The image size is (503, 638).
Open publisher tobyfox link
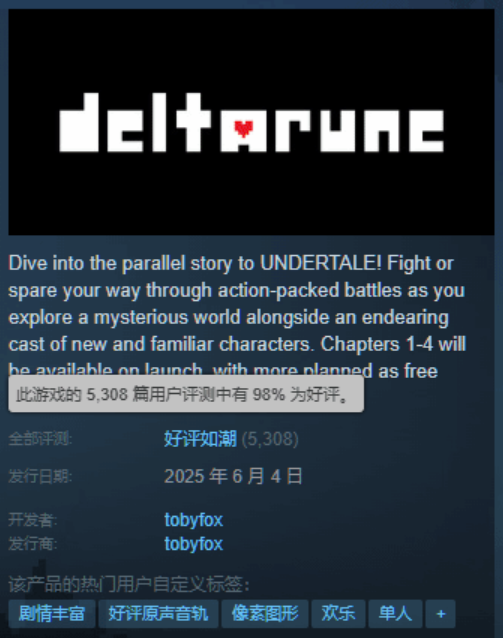[x=193, y=544]
